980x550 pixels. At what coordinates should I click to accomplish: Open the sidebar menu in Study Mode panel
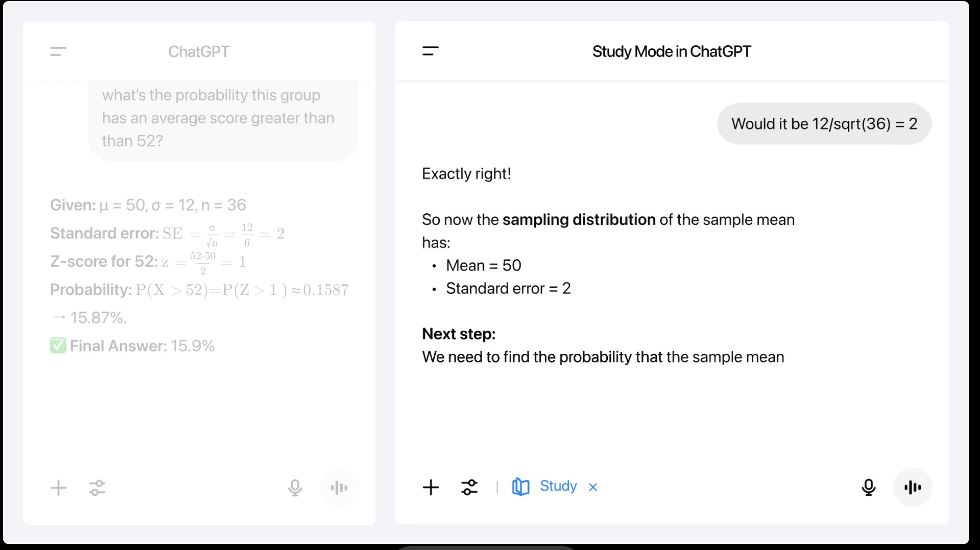click(x=430, y=51)
